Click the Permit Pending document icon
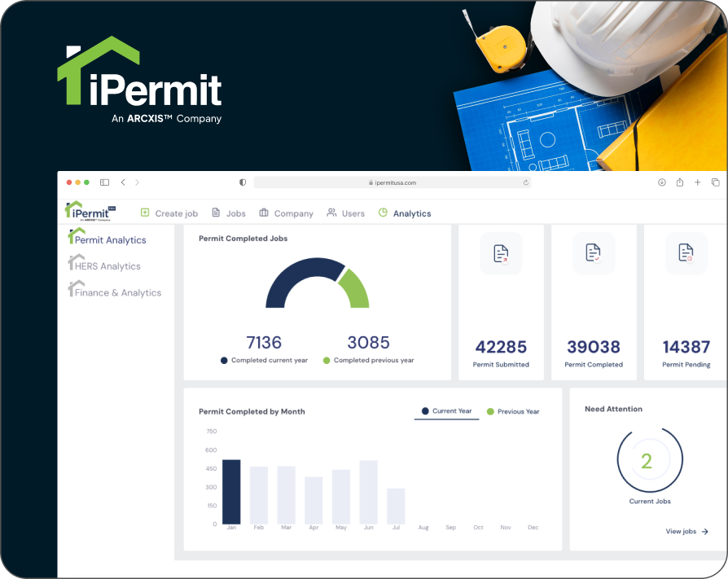Screen dimensions: 728x579 tap(686, 253)
